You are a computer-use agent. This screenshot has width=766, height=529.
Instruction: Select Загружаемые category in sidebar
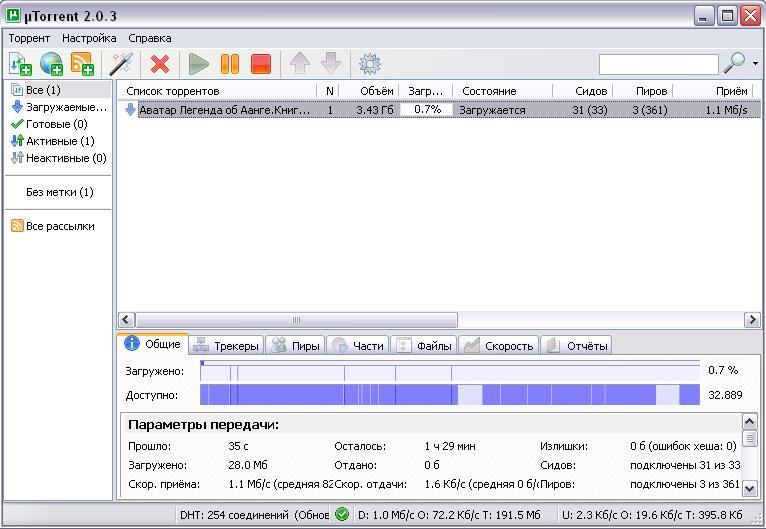coord(59,107)
